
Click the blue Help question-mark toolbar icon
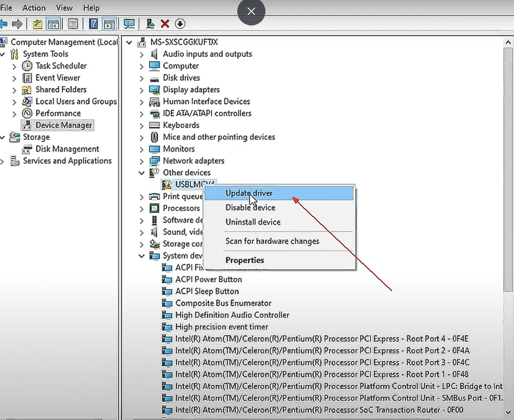pos(93,24)
